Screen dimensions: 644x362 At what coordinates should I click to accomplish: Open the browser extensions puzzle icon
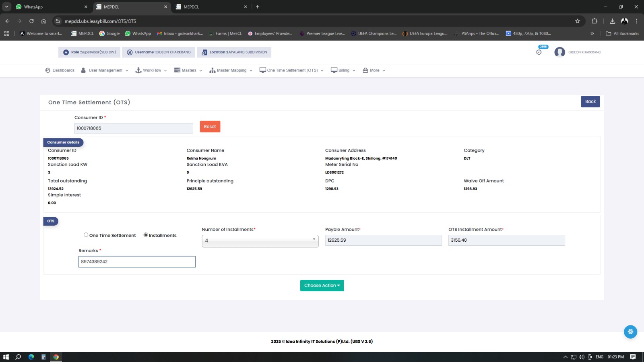594,21
